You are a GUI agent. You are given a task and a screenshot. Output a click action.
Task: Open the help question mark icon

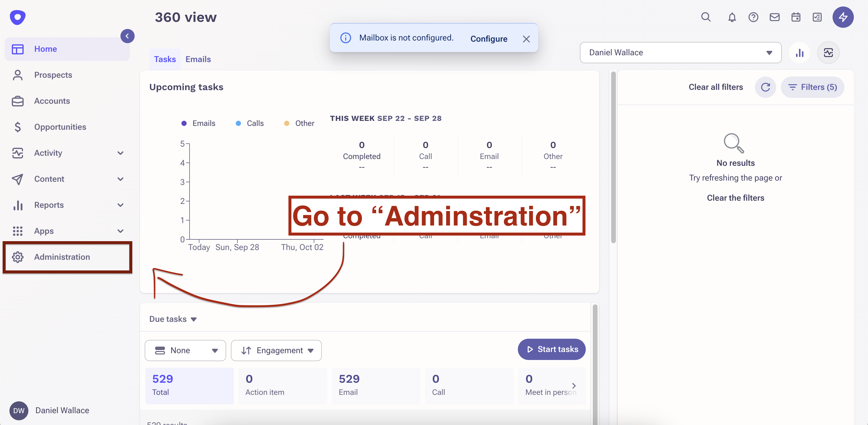pos(753,17)
